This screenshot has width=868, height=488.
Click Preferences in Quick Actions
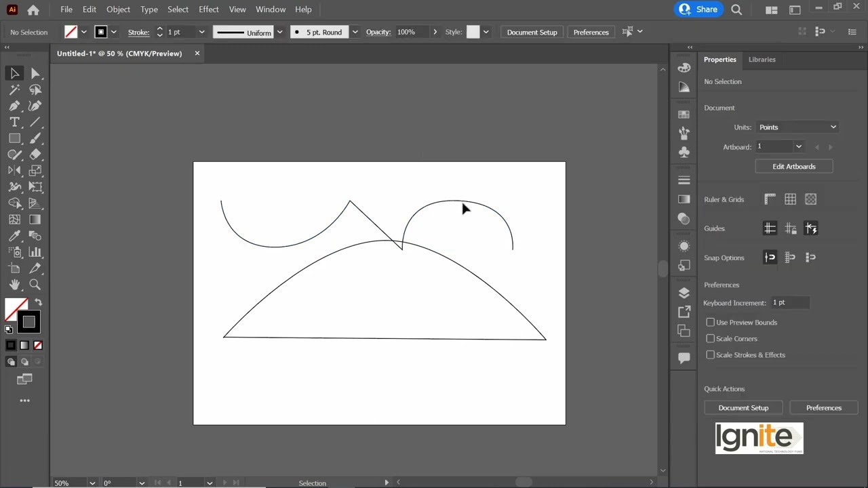coord(824,408)
